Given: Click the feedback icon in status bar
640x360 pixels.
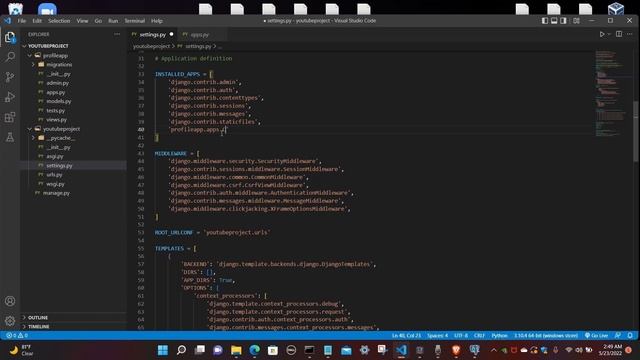Looking at the screenshot, I should pos(618,336).
